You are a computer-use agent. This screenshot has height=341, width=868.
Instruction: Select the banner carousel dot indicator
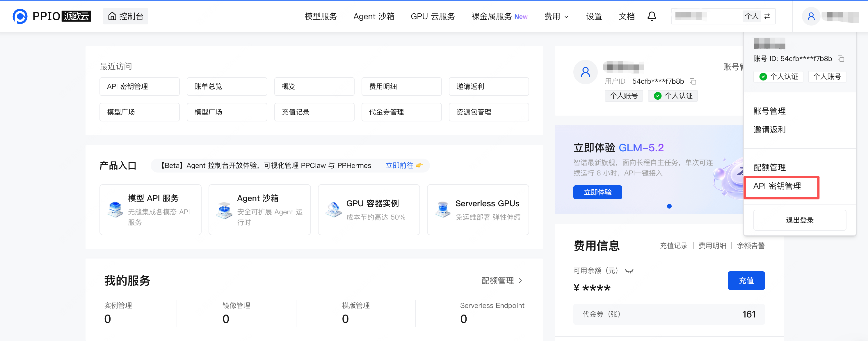pos(669,206)
